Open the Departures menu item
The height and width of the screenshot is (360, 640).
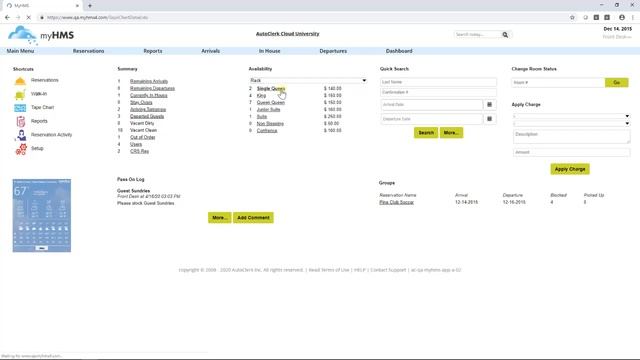pyautogui.click(x=333, y=51)
